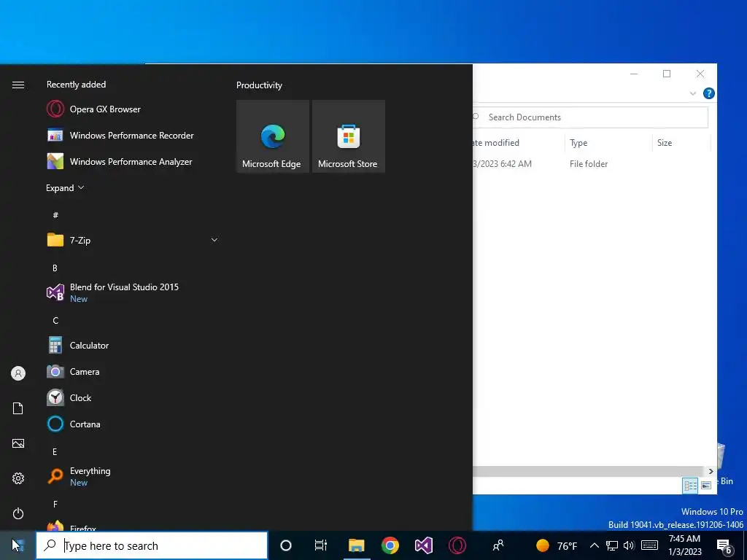The image size is (747, 560).
Task: Open the 76°F weather widget
Action: (557, 545)
